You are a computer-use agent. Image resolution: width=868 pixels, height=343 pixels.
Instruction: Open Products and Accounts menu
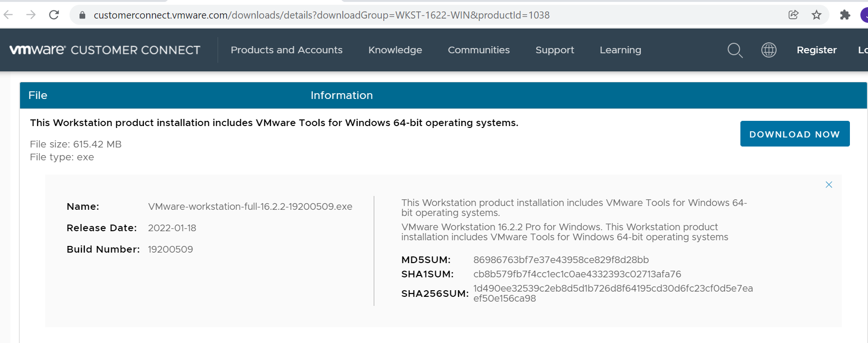(287, 50)
